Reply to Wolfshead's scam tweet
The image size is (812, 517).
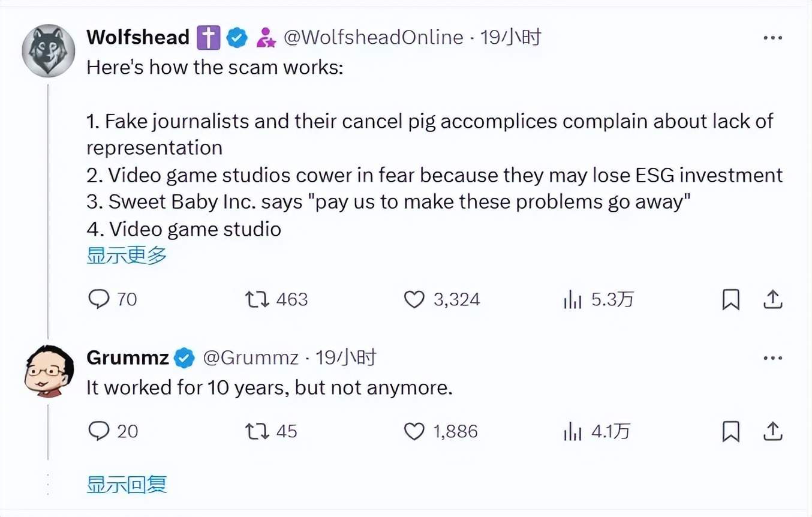99,299
